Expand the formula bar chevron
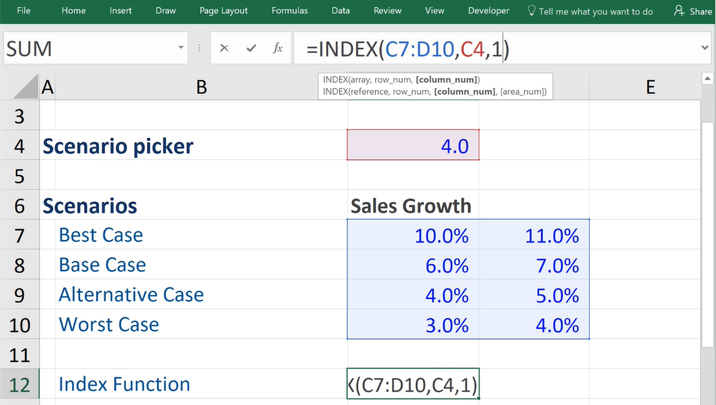716x405 pixels. 704,48
